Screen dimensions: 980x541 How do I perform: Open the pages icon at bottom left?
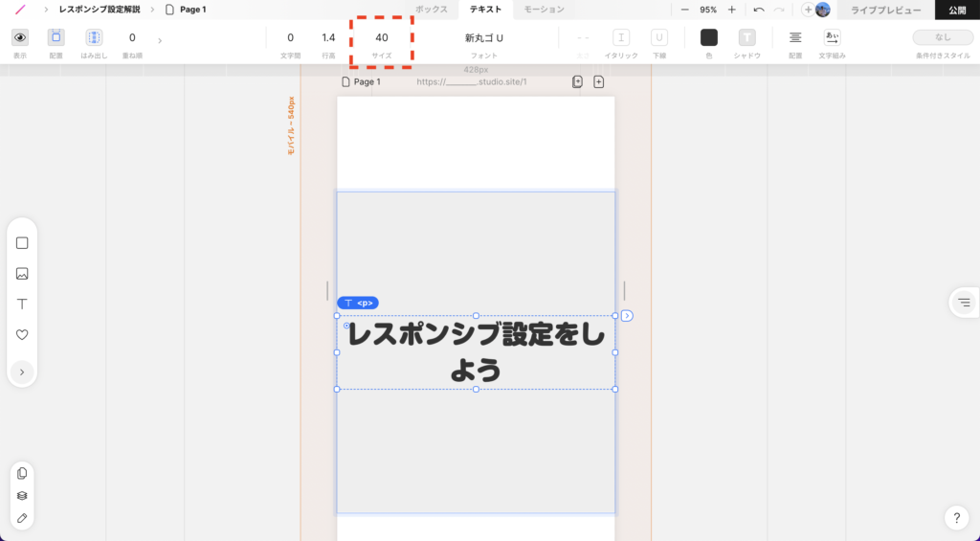click(22, 473)
